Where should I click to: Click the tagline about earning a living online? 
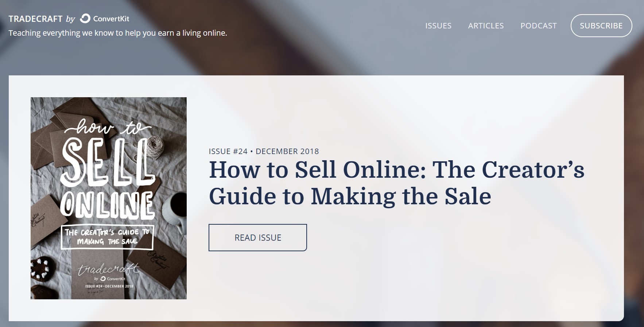point(118,33)
